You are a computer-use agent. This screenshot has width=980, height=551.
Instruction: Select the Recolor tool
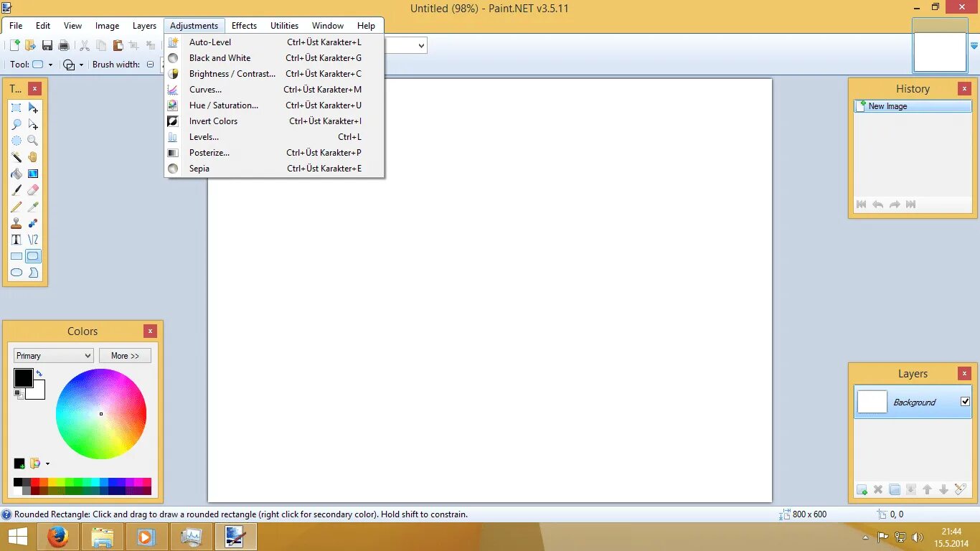(x=33, y=223)
